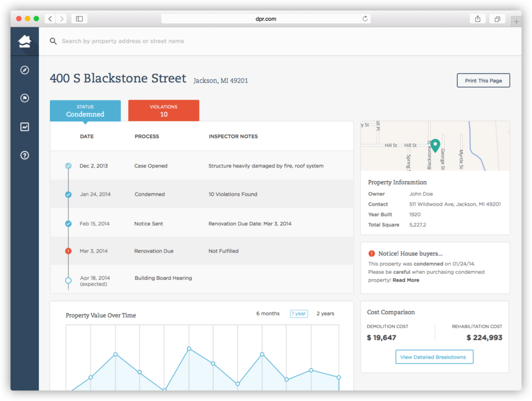Click the Jackson, MI 49201 subtitle

click(221, 81)
